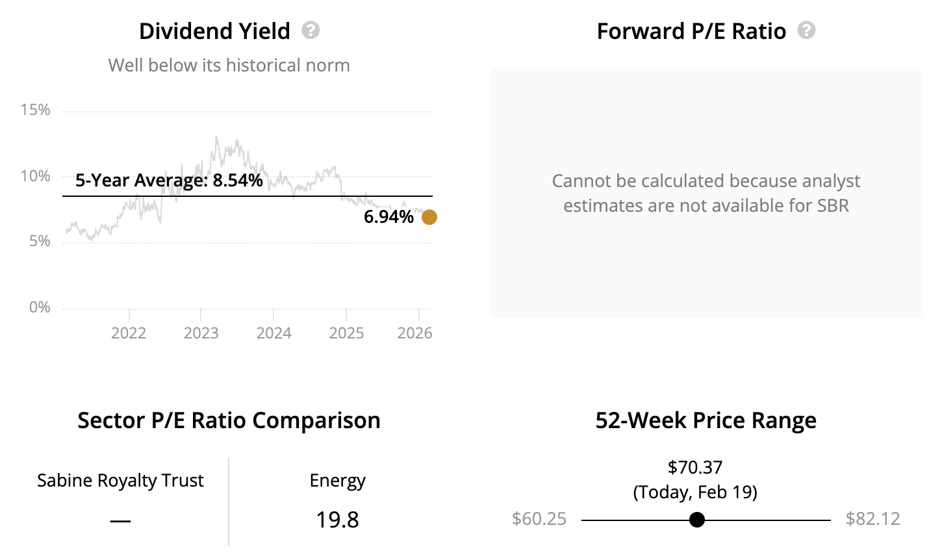Click the Sector P/E Ratio Comparison heading
929x560 pixels.
point(229,420)
